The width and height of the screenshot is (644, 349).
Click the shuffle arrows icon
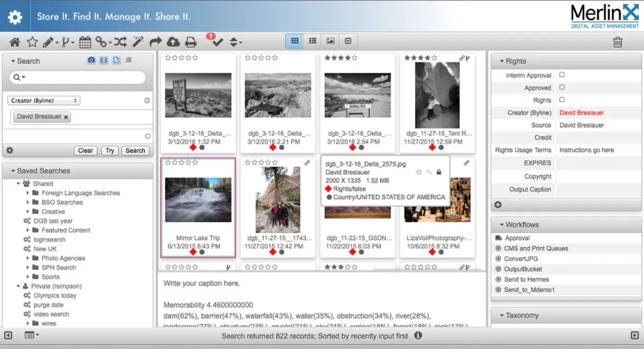click(120, 42)
